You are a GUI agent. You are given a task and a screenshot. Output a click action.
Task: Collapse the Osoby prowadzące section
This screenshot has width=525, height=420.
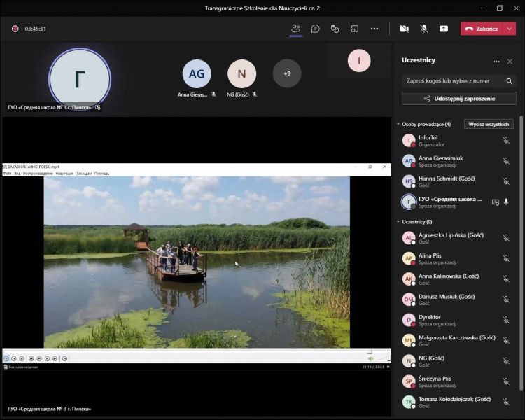(398, 124)
